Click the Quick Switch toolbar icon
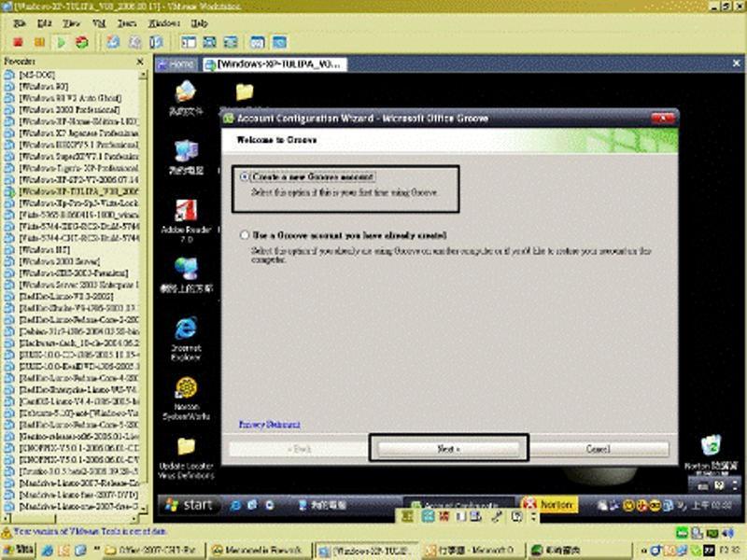The width and height of the screenshot is (747, 560). (x=209, y=42)
